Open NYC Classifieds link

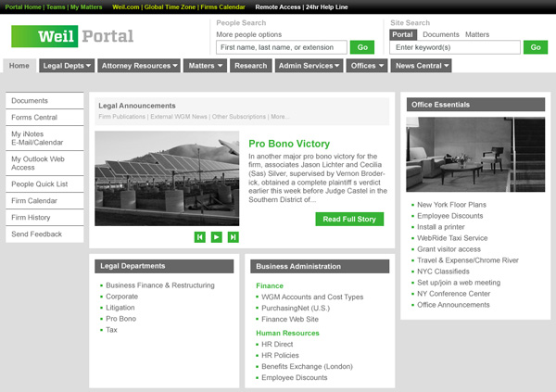[x=443, y=272]
